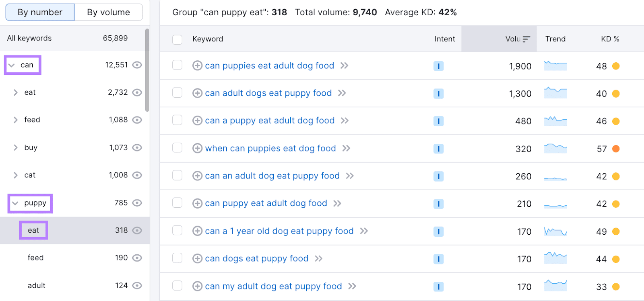Add 'can puppies eat adult dog food' via plus icon

[x=197, y=66]
